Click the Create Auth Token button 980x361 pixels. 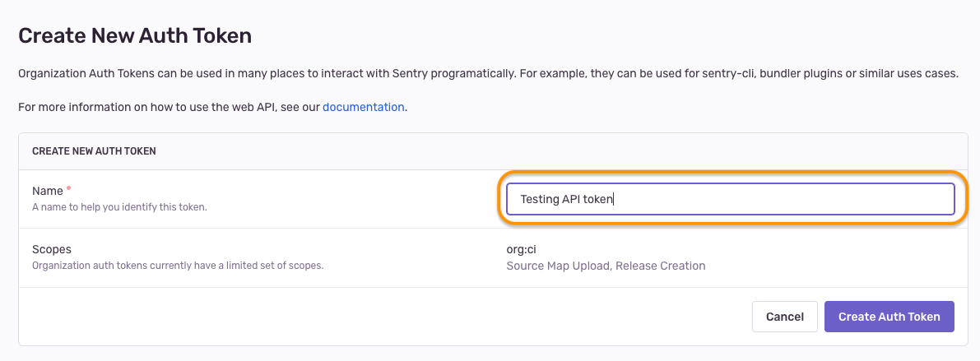pos(889,317)
